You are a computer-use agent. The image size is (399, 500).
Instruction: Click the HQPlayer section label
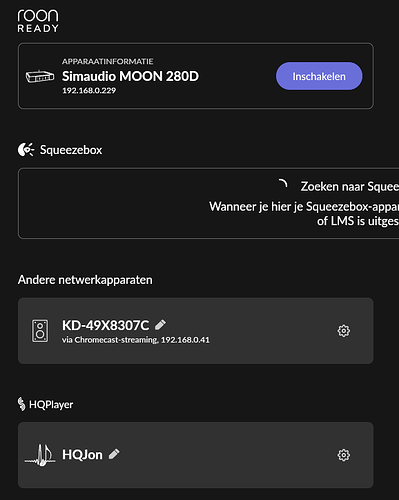coord(51,404)
